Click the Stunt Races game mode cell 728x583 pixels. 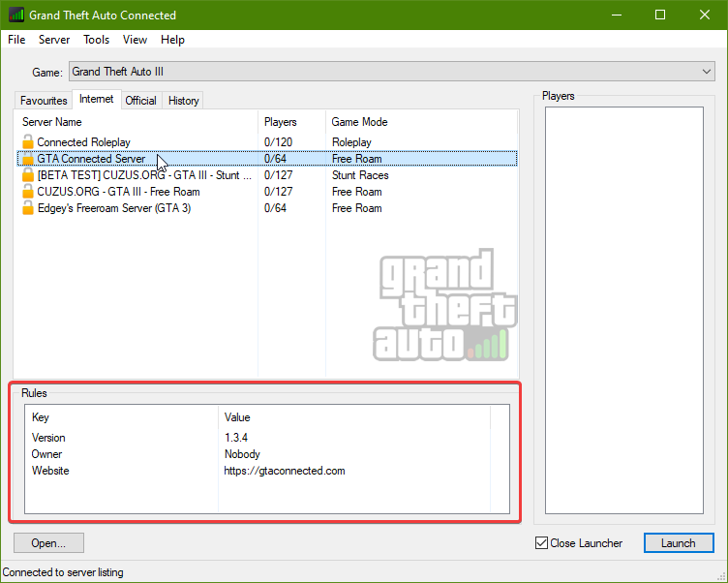coord(360,175)
